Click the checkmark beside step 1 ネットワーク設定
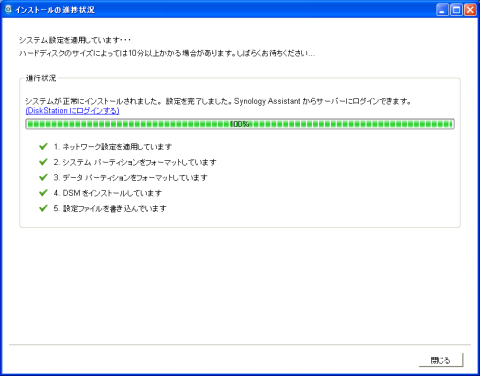480x376 pixels. (43, 147)
